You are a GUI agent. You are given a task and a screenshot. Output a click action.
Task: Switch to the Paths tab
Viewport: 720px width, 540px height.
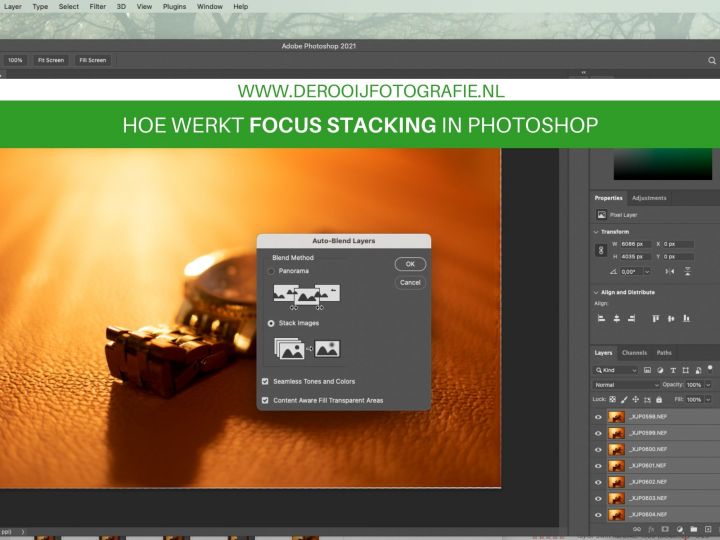[664, 353]
